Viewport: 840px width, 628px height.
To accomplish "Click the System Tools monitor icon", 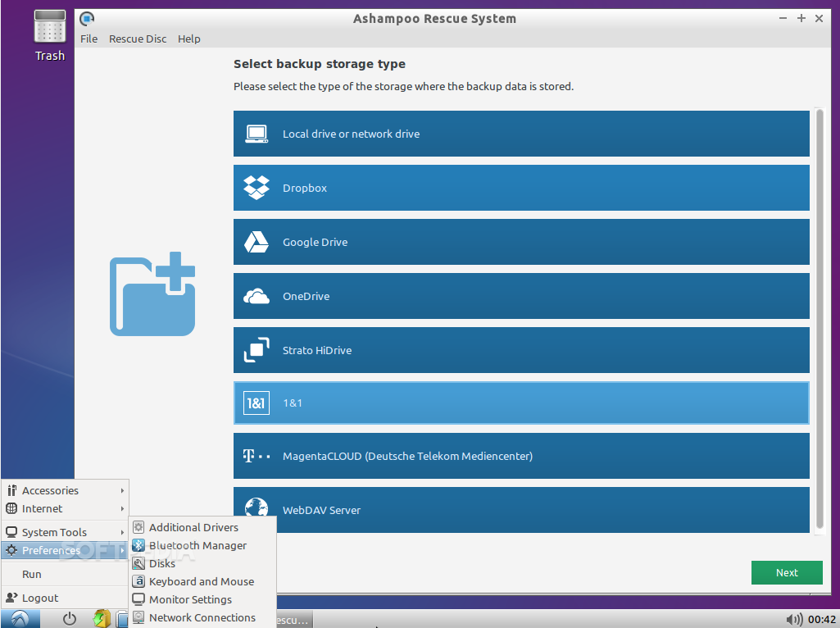I will click(11, 532).
